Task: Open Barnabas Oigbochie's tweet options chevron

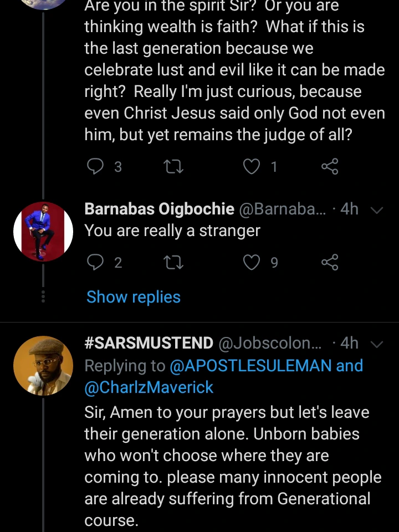Action: [x=377, y=210]
